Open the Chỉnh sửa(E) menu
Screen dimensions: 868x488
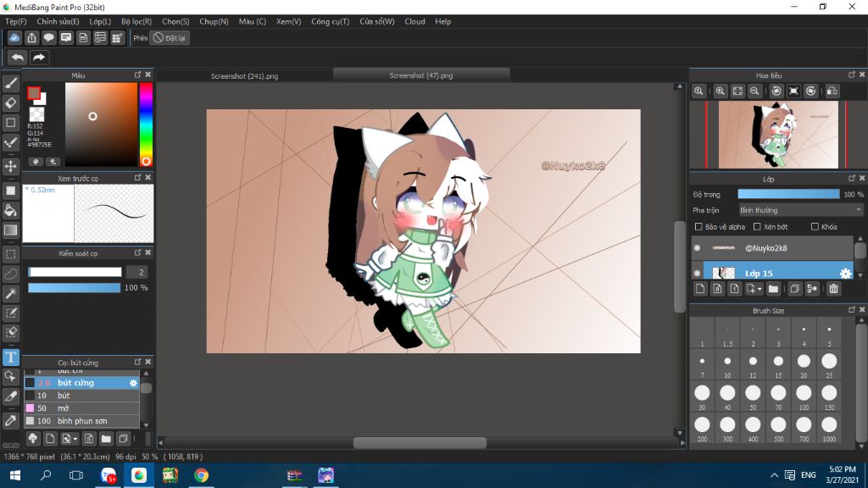(x=58, y=21)
